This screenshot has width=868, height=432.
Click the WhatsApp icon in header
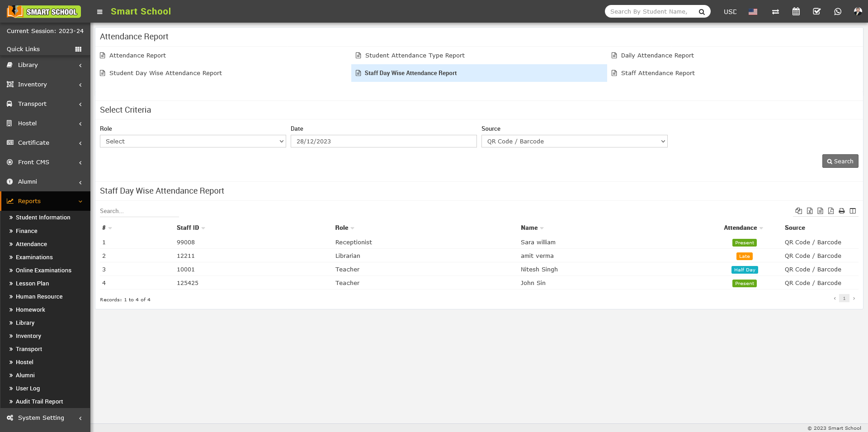(x=838, y=12)
